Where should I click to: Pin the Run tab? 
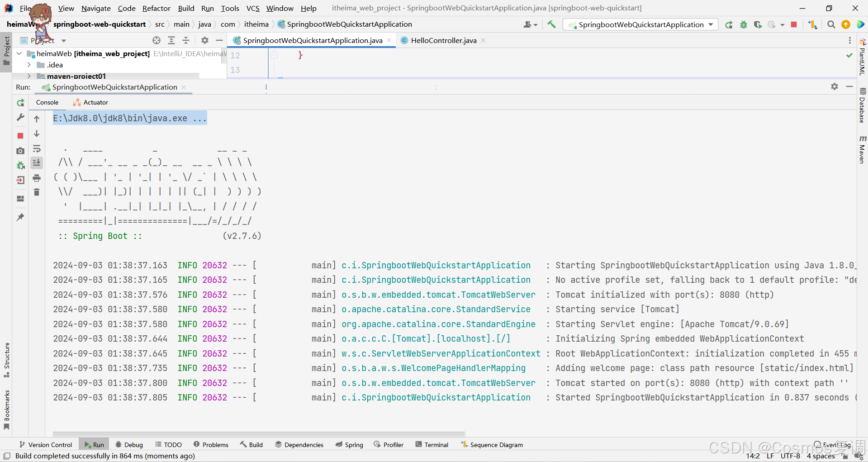point(20,217)
